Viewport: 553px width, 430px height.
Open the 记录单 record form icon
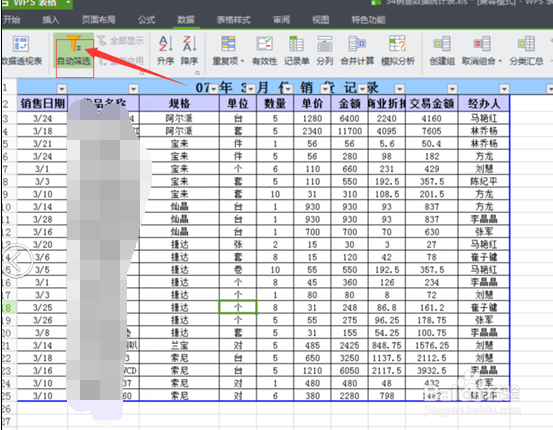[296, 44]
